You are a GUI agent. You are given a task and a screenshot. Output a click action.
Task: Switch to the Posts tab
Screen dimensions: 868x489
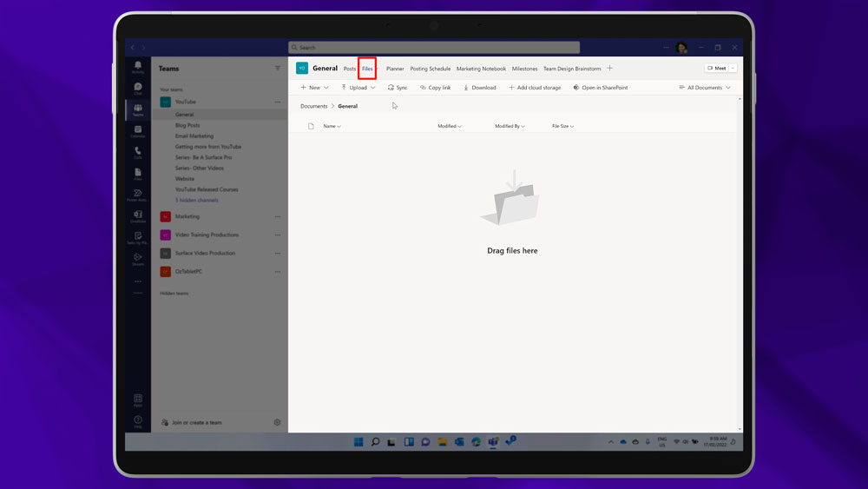(350, 69)
